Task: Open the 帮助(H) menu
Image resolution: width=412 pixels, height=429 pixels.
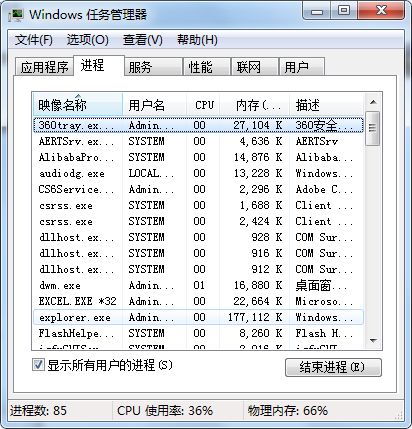Action: [197, 40]
